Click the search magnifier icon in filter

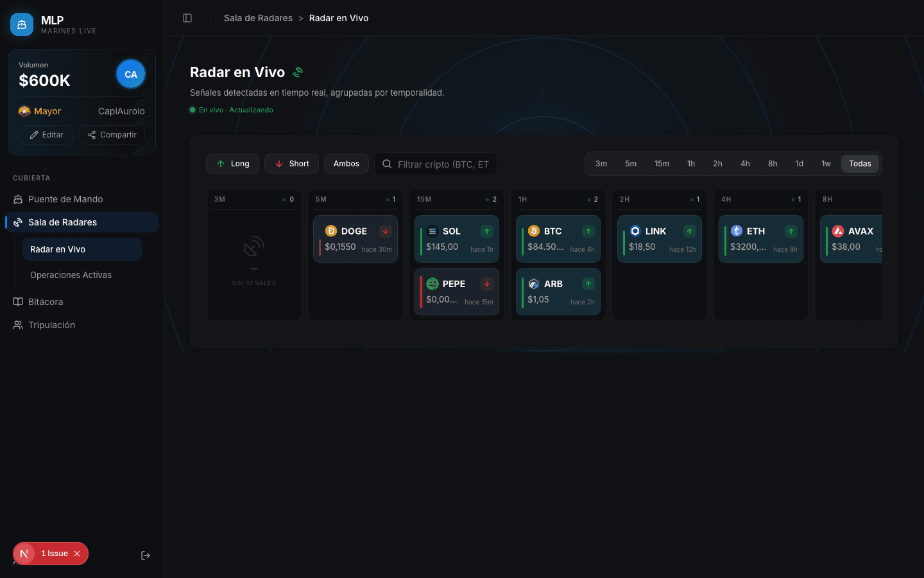click(387, 164)
